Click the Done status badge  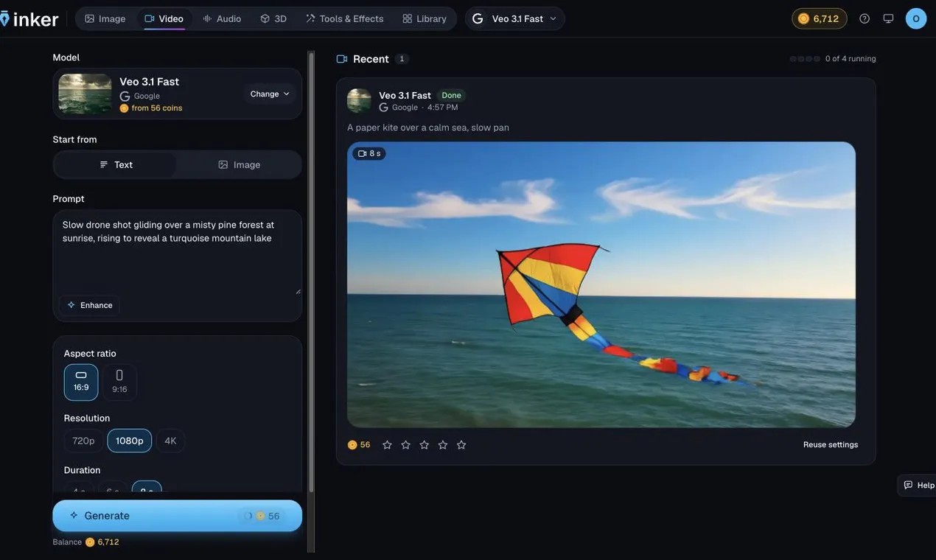[x=451, y=95]
